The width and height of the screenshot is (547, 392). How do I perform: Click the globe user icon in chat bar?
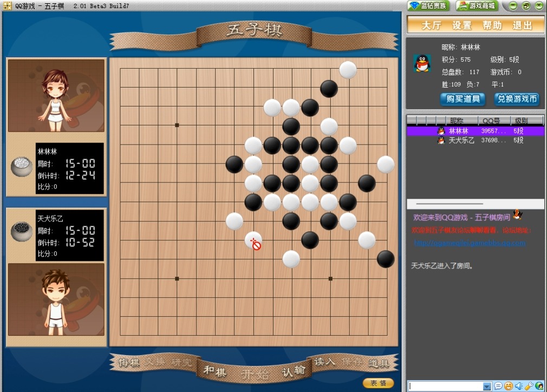tap(539, 386)
